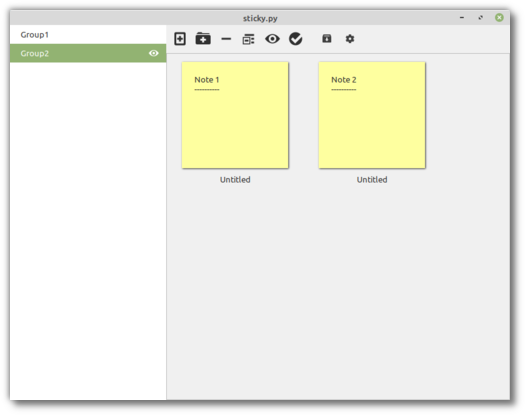Open the group preview layout icon
Screen dimensions: 526x416
(x=249, y=39)
